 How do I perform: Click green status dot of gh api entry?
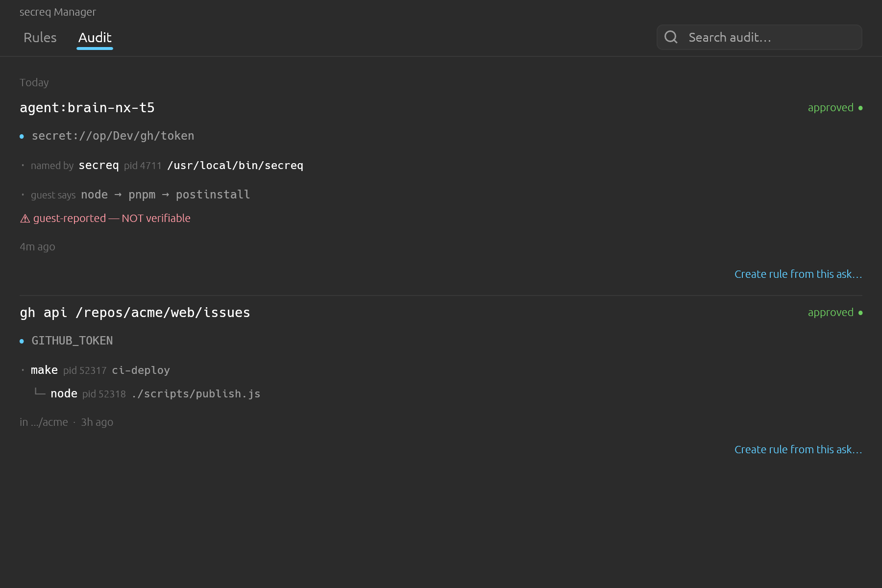[x=860, y=313]
